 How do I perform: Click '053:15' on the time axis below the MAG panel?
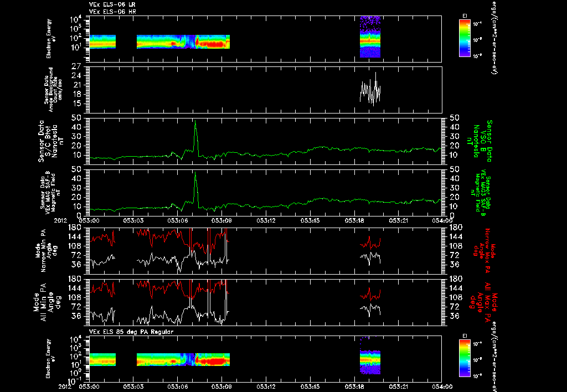click(311, 220)
